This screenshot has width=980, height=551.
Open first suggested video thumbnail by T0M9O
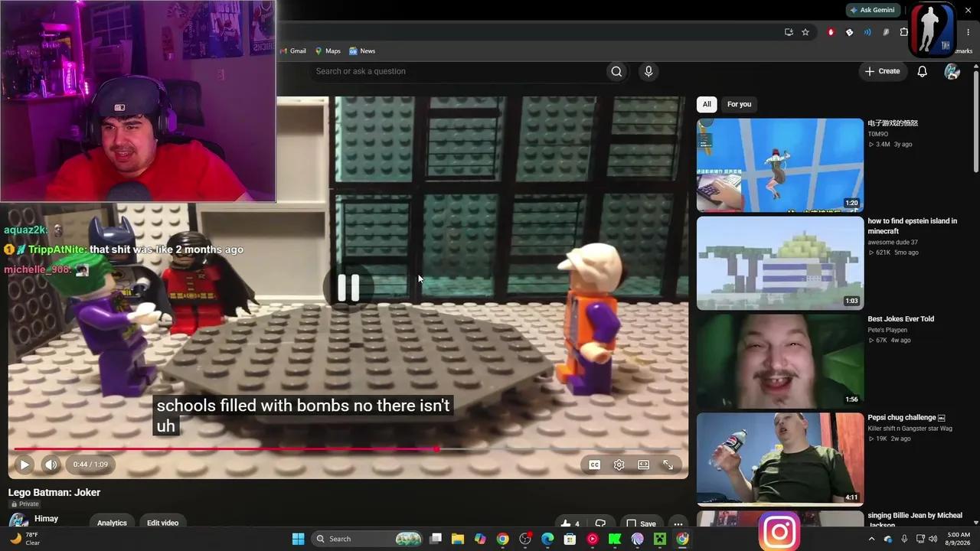point(779,165)
